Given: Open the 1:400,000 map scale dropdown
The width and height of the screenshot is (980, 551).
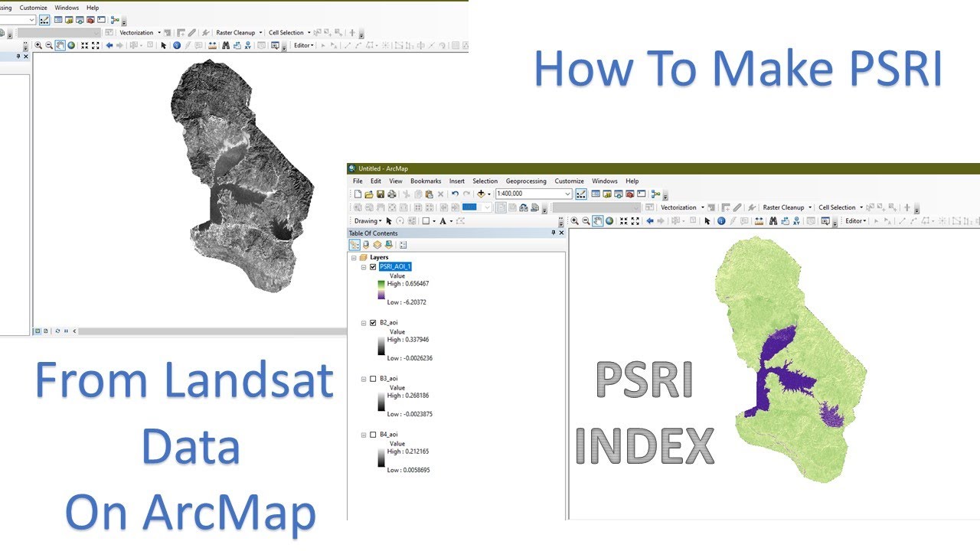Looking at the screenshot, I should 566,194.
